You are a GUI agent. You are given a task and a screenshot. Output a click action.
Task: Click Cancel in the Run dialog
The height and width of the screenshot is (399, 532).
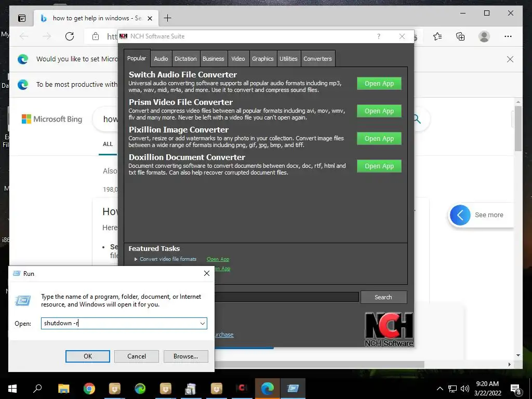pyautogui.click(x=137, y=356)
